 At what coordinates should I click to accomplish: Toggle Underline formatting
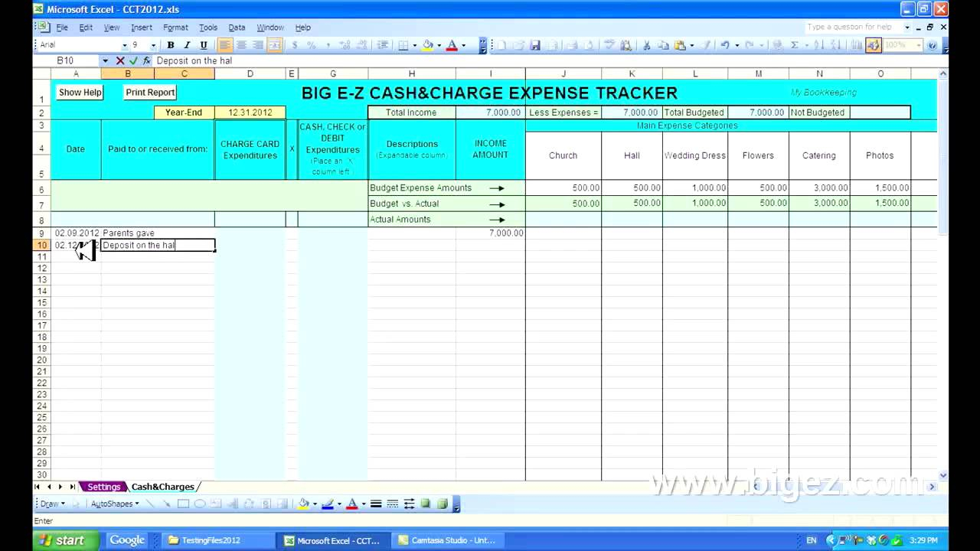coord(204,44)
